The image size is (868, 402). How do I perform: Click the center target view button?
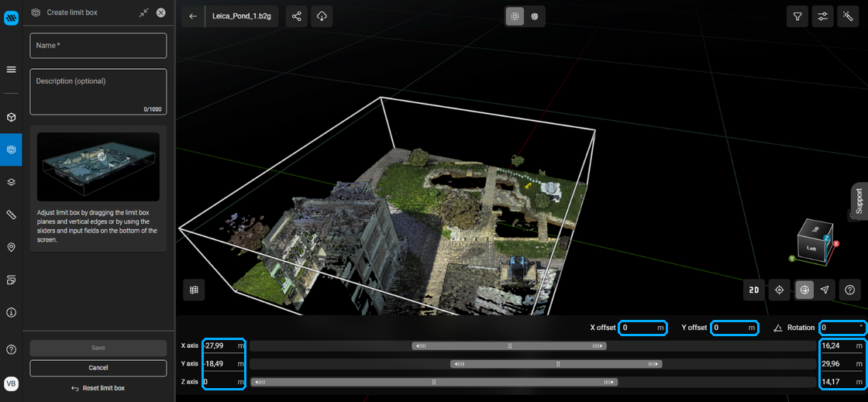tap(780, 290)
